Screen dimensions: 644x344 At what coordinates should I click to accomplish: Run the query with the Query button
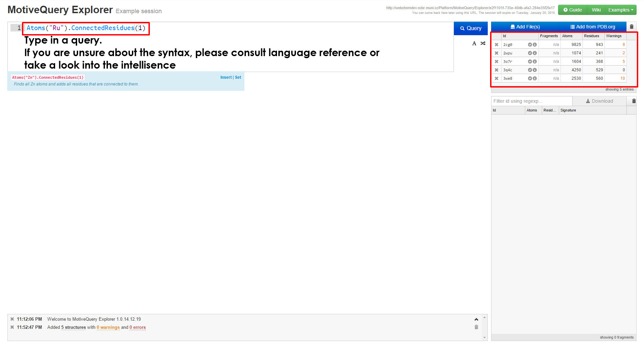[470, 28]
